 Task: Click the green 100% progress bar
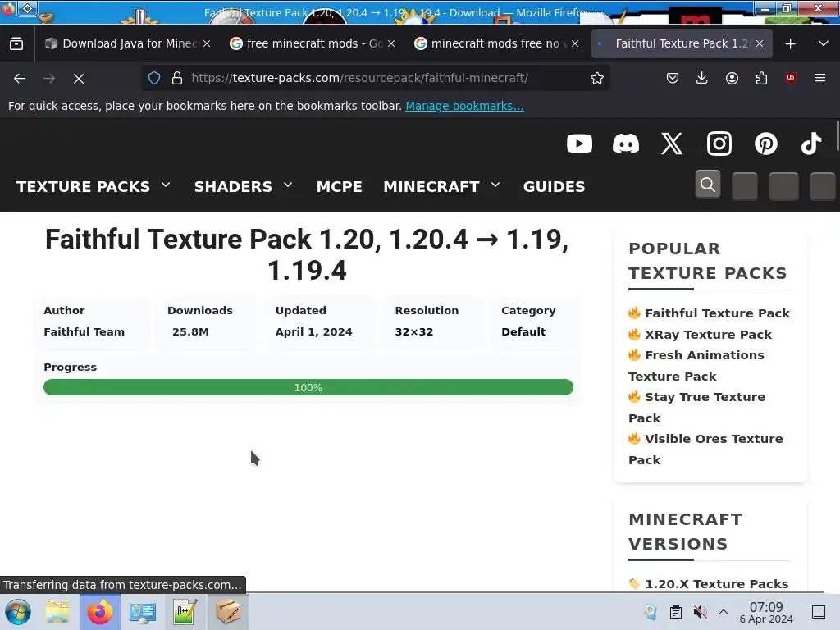[308, 387]
